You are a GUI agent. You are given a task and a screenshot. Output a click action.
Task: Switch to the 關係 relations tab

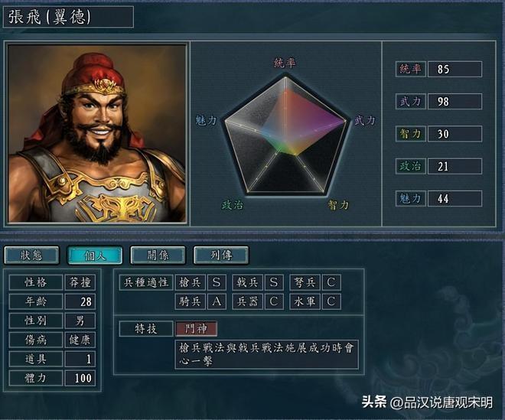pyautogui.click(x=158, y=256)
